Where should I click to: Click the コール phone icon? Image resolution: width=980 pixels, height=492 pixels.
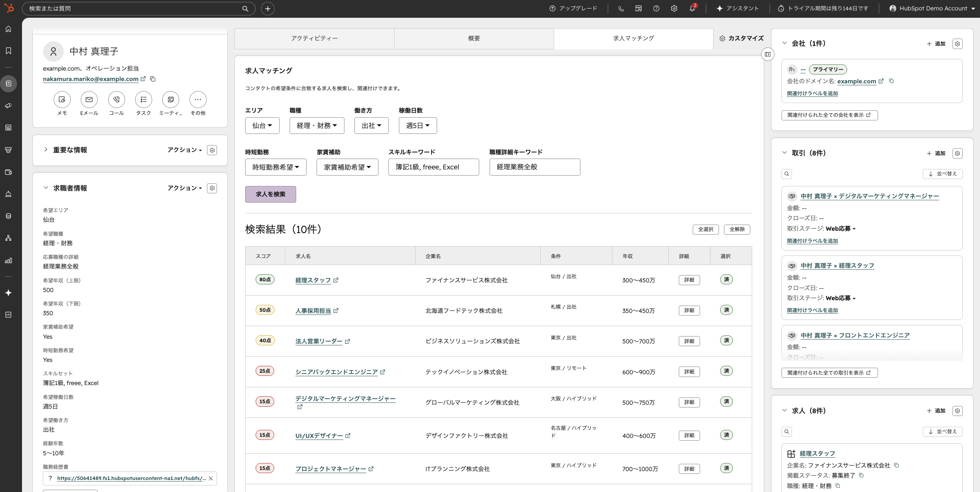click(116, 100)
